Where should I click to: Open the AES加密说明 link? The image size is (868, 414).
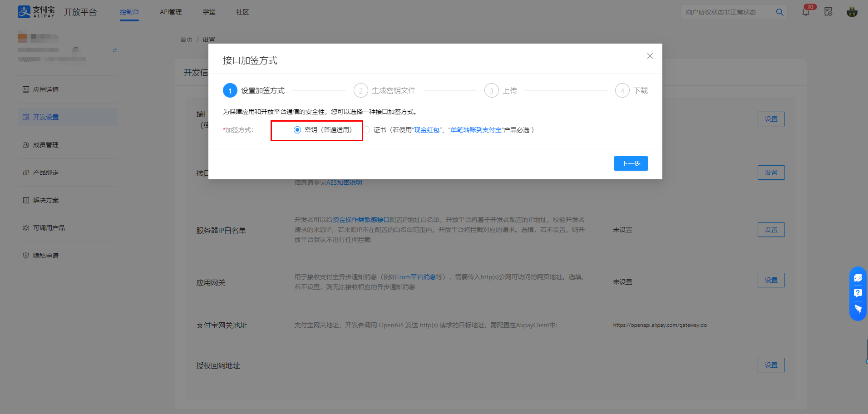click(344, 182)
